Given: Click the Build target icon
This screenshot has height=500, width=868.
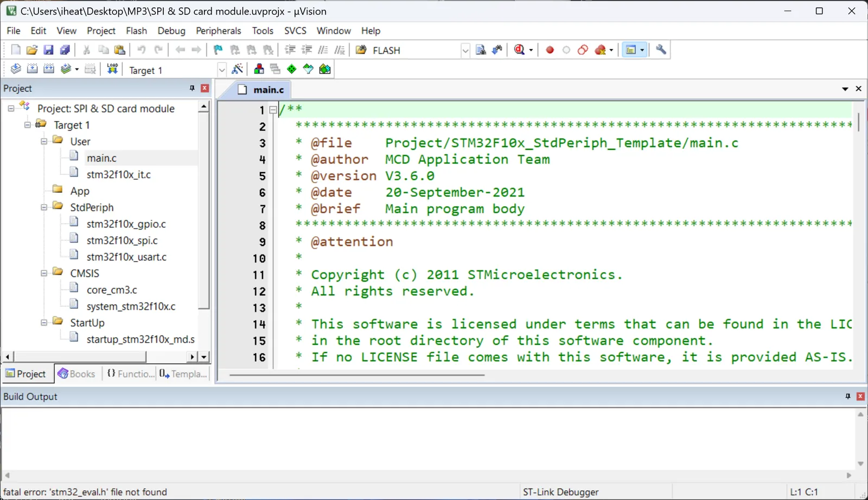Looking at the screenshot, I should [33, 69].
